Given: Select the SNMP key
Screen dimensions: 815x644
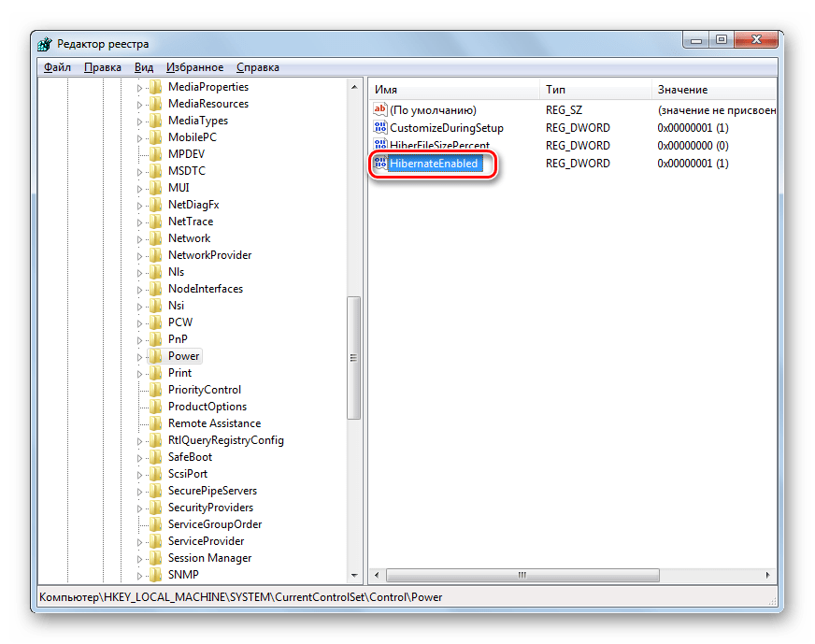Looking at the screenshot, I should 183,575.
